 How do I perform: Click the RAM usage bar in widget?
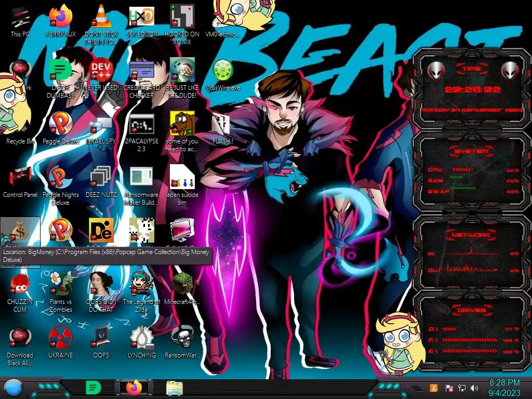coord(457,178)
